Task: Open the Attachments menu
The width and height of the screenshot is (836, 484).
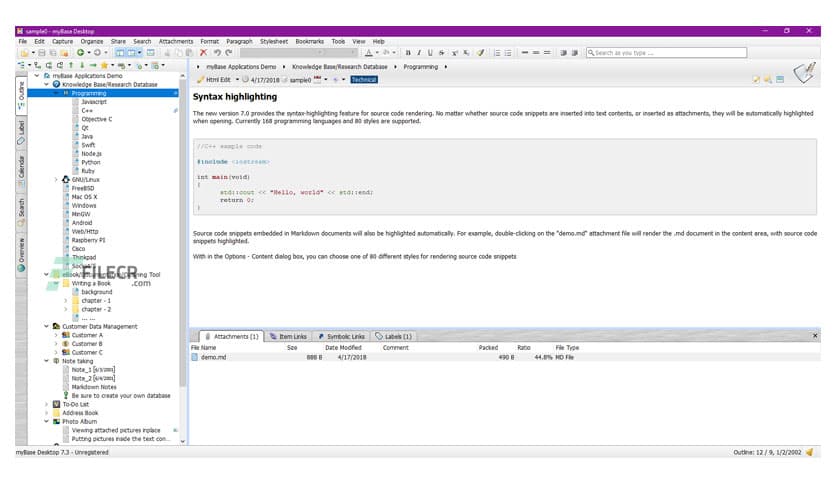Action: pos(176,41)
